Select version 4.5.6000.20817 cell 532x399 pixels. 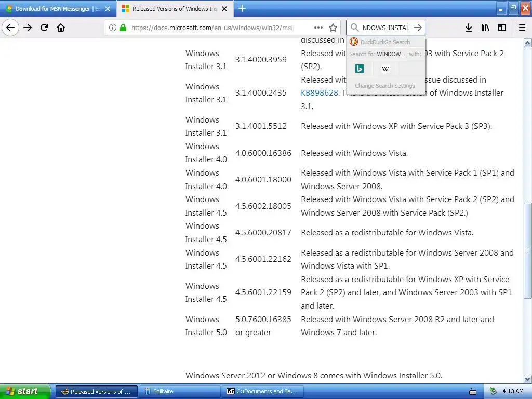(x=263, y=232)
